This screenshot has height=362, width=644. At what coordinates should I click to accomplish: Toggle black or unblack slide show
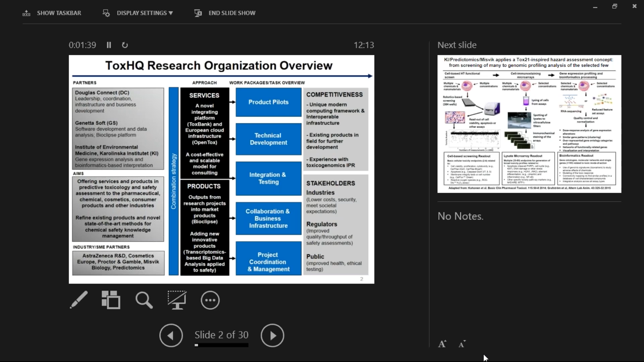(177, 300)
